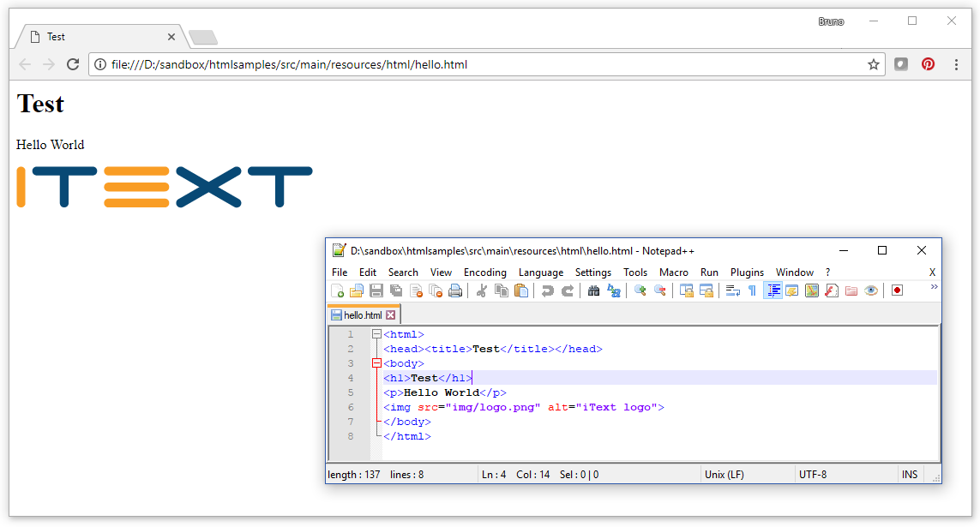Redo the edit in Notepad++ toolbar
The width and height of the screenshot is (980, 527).
coord(568,291)
